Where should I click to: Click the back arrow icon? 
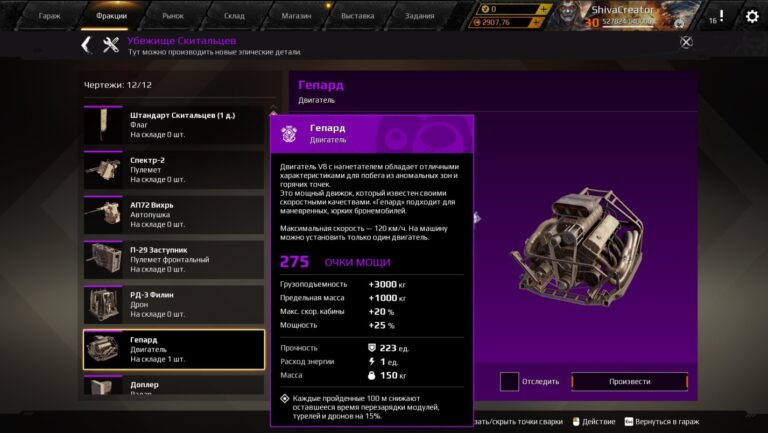[86, 45]
